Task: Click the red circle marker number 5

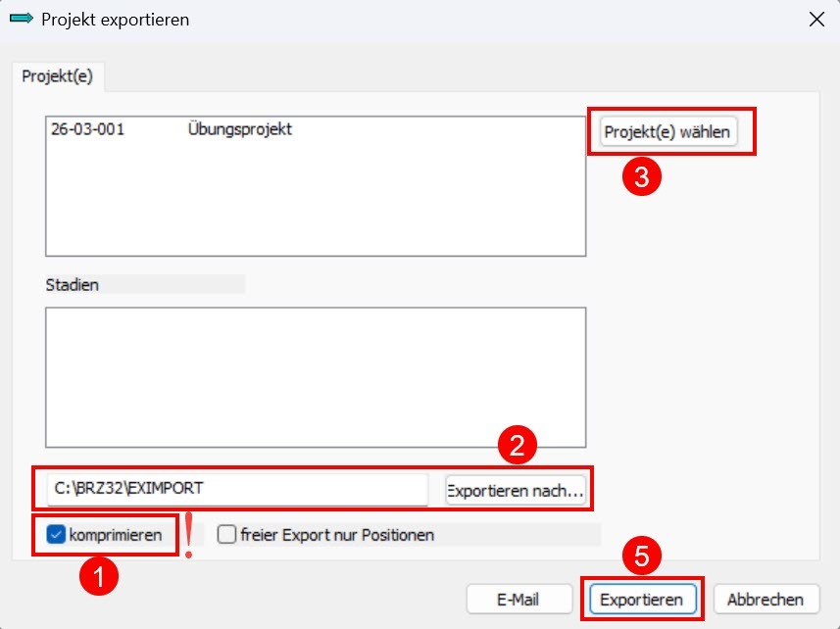Action: 642,556
